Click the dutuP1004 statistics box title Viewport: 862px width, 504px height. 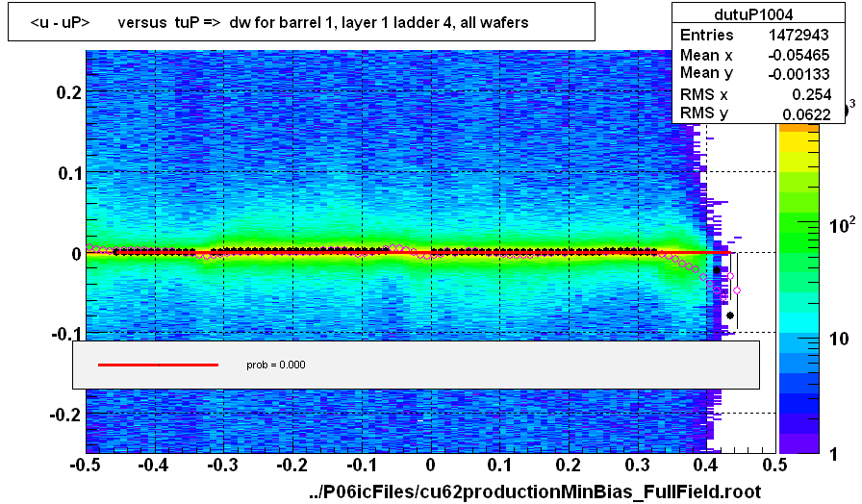point(753,13)
